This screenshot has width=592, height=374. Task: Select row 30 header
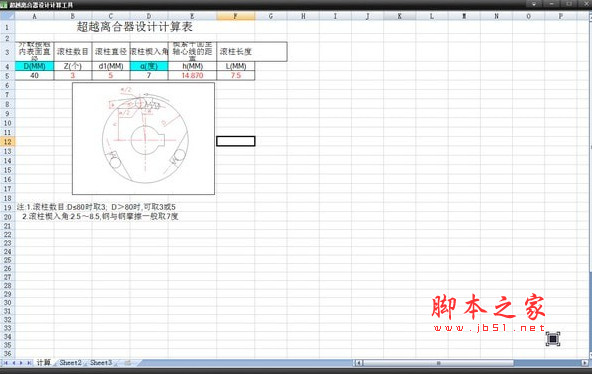pyautogui.click(x=7, y=303)
